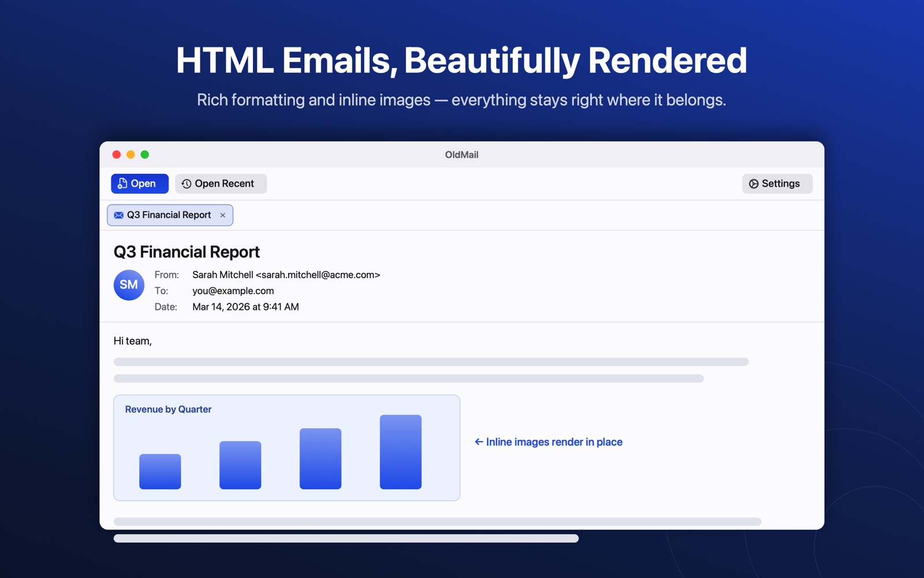Click the shortest bar in the chart
This screenshot has height=578, width=924.
pyautogui.click(x=160, y=472)
